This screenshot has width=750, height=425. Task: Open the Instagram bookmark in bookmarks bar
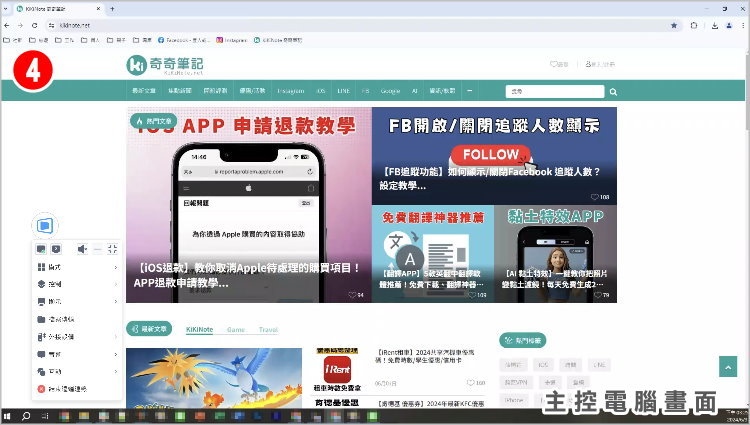(232, 40)
